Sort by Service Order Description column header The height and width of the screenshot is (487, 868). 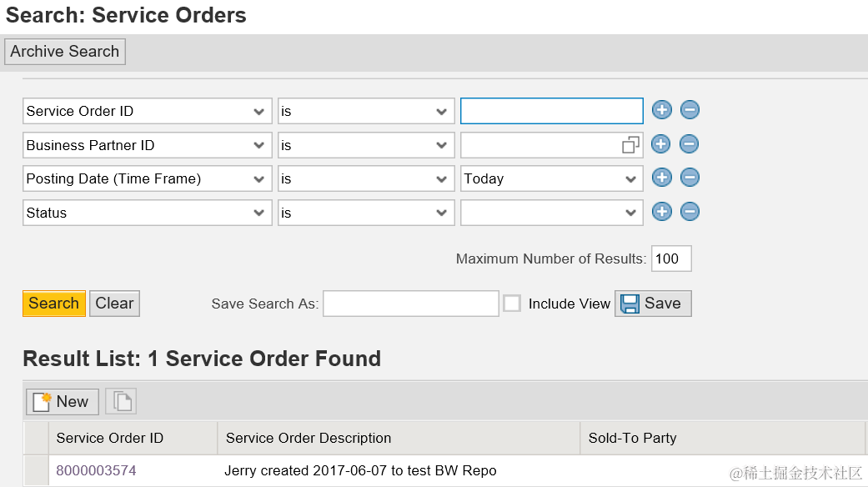coord(309,438)
